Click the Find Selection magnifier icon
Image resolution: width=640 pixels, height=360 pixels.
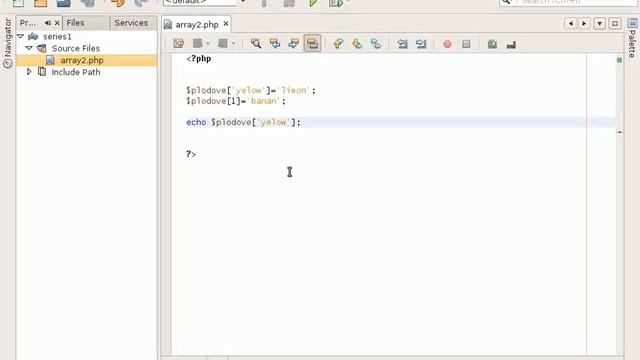pos(256,44)
